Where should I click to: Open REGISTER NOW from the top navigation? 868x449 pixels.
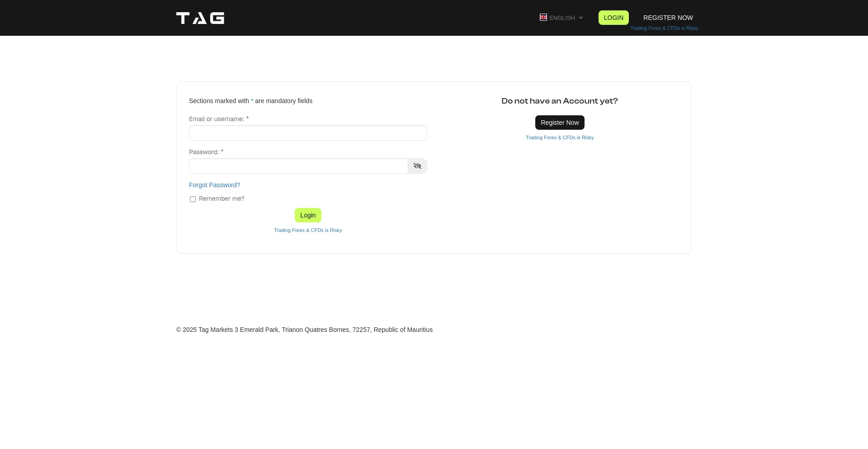(x=668, y=18)
